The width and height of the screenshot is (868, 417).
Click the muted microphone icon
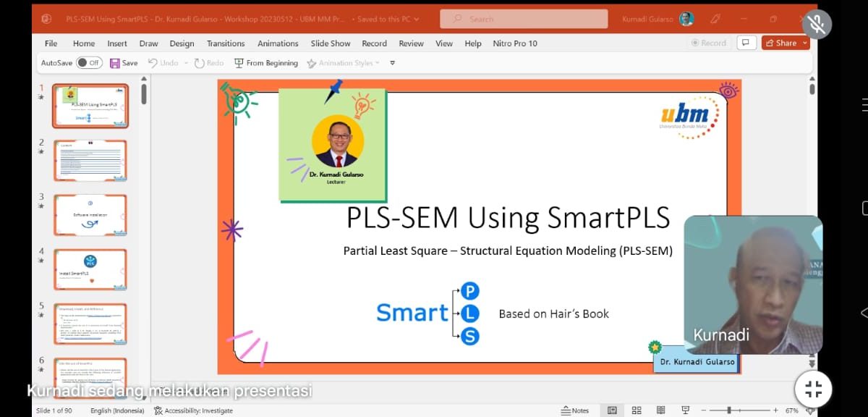pyautogui.click(x=817, y=24)
